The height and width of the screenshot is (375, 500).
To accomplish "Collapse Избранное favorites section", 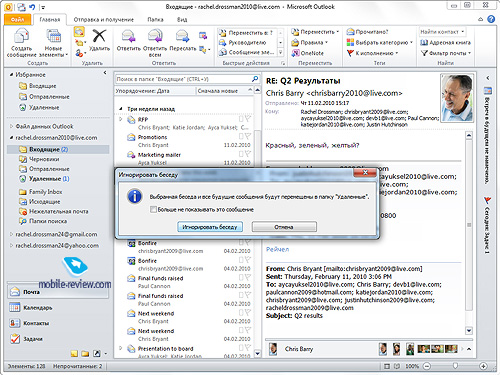I will click(11, 74).
